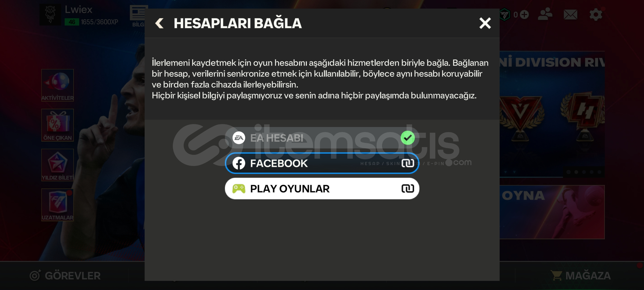644x290 pixels.
Task: Open the Mağaza shop tab
Action: [x=580, y=275]
